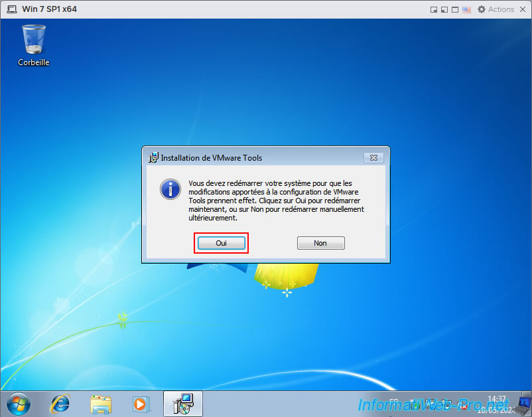Close the VMware Tools installation dialog
The image size is (532, 417).
(373, 158)
